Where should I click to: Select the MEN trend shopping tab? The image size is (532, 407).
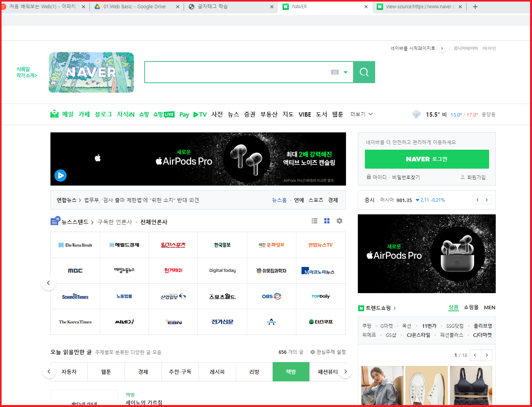pos(489,307)
